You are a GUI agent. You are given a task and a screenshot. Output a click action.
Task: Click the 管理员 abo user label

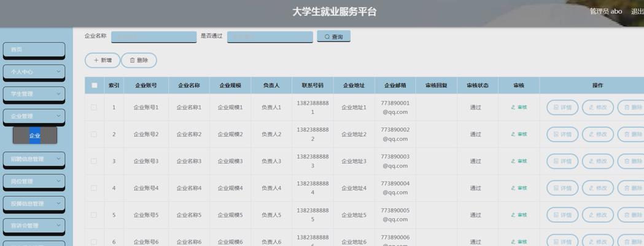point(606,12)
